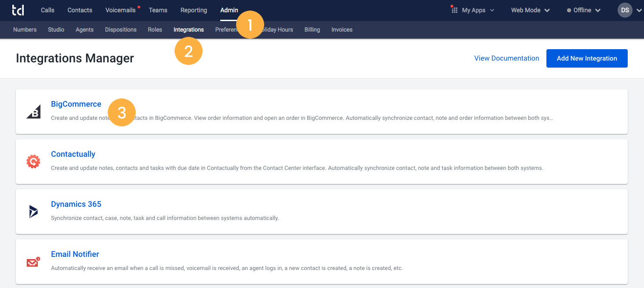644x288 pixels.
Task: Change the Offline status dropdown
Action: (x=584, y=10)
